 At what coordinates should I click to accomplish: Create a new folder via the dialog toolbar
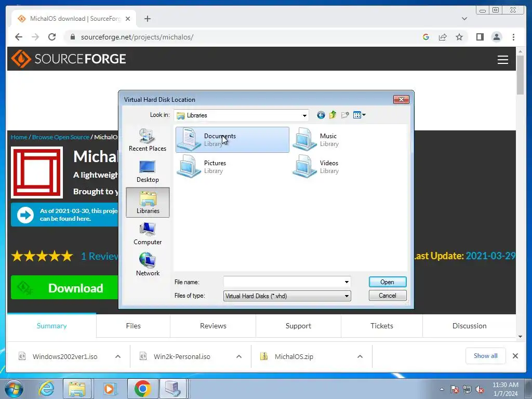point(345,115)
